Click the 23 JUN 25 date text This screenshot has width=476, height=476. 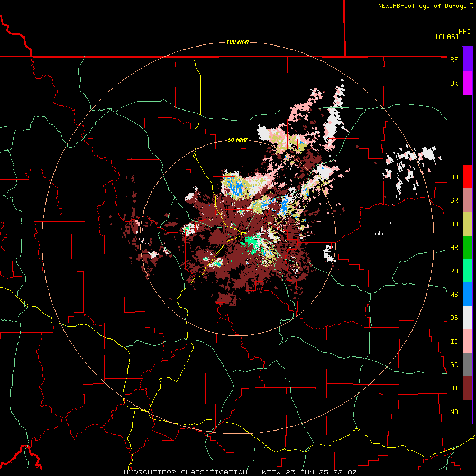[307, 472]
